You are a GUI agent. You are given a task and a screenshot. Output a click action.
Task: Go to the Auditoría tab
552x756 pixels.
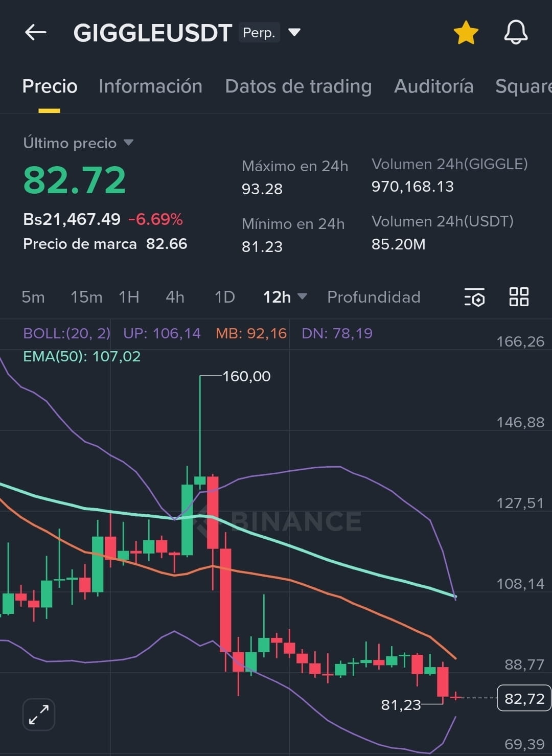pos(433,86)
